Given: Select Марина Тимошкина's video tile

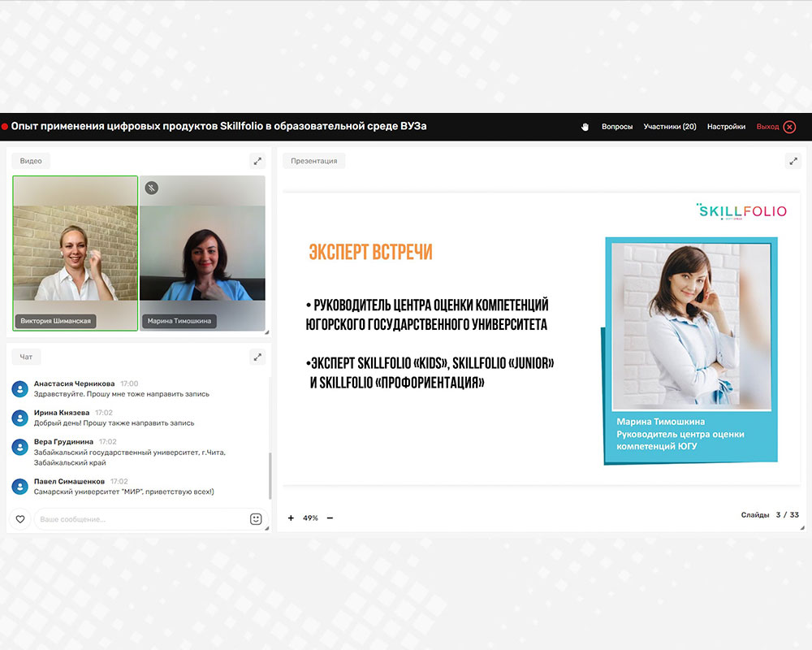Looking at the screenshot, I should click(202, 253).
